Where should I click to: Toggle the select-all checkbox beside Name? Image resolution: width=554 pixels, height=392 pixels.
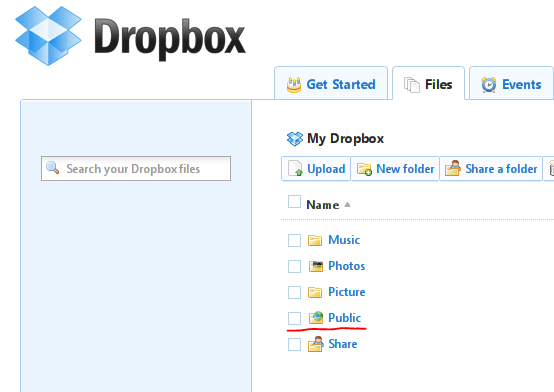pos(294,202)
